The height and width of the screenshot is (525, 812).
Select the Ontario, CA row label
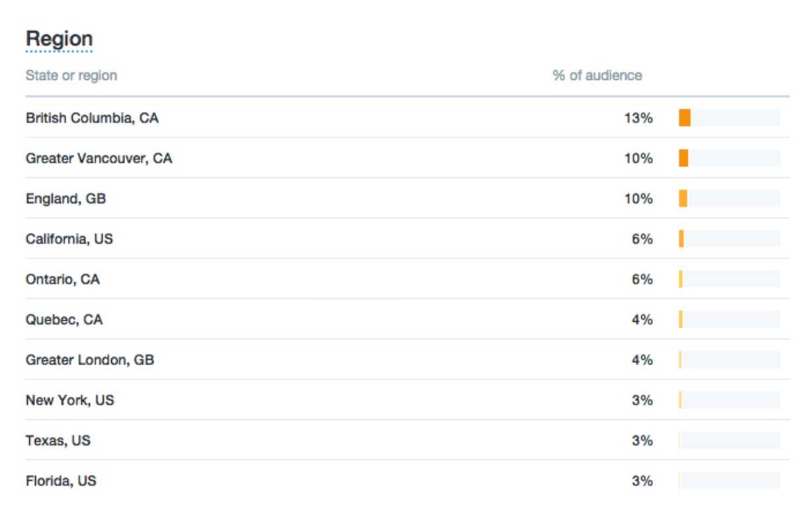(63, 279)
